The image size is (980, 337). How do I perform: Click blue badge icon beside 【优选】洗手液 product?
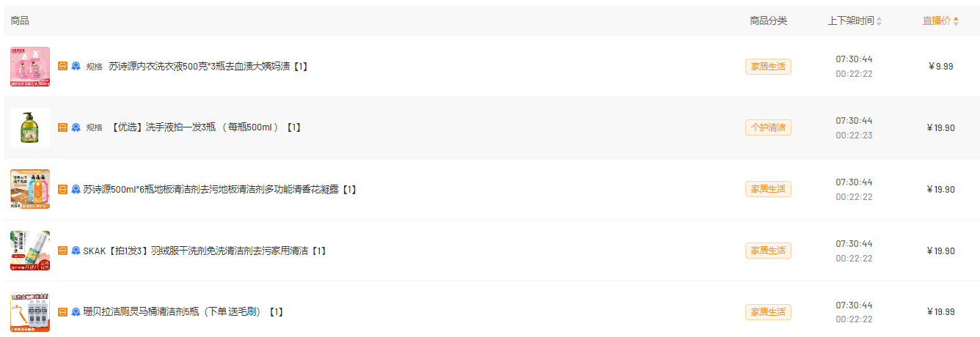tap(76, 127)
